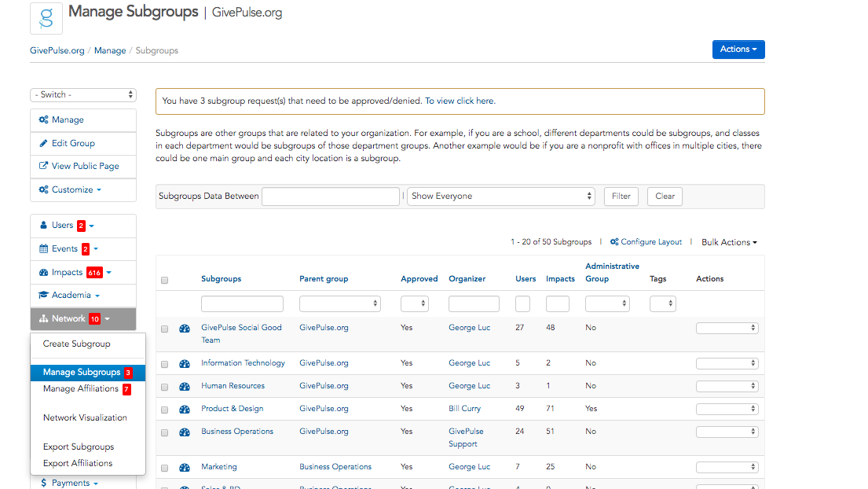Click the Network hierarchy icon
868x489 pixels.
coord(44,319)
